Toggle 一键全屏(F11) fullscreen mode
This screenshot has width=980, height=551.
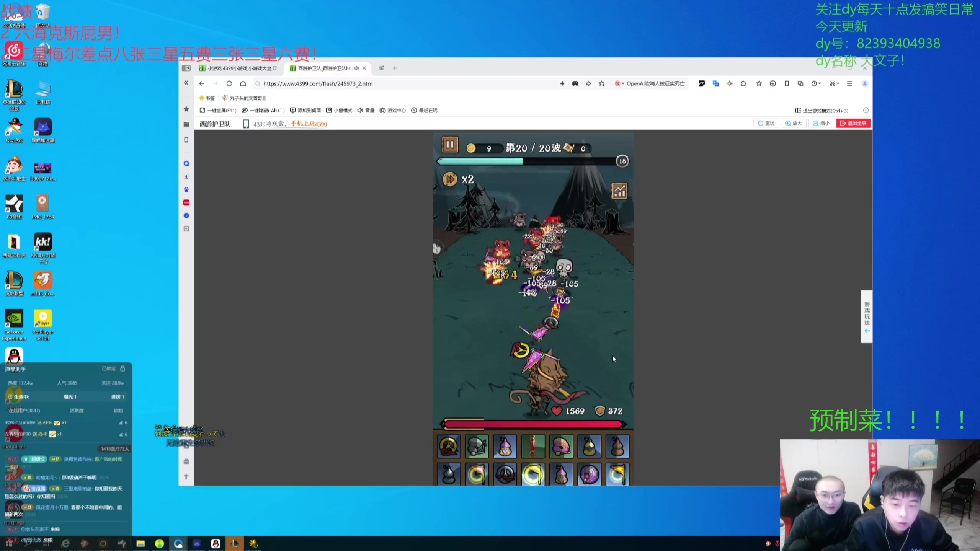click(x=218, y=110)
